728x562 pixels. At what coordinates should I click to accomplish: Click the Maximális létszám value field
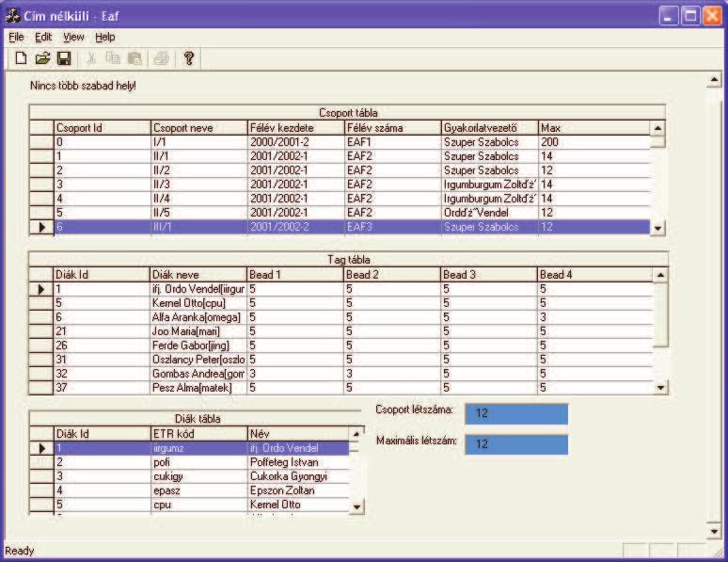click(516, 444)
